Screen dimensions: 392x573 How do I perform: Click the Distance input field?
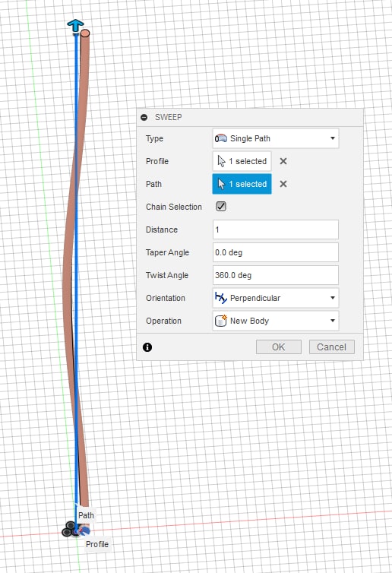tap(276, 230)
